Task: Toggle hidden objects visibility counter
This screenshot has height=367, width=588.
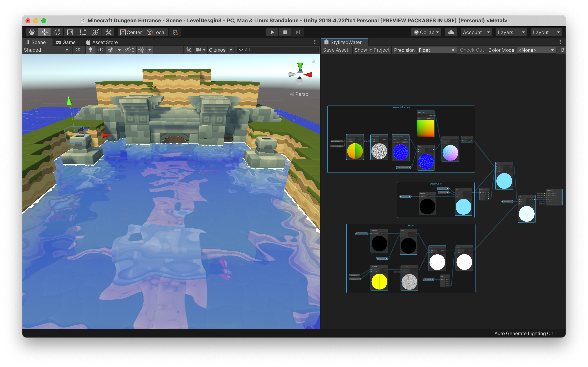Action: point(130,50)
